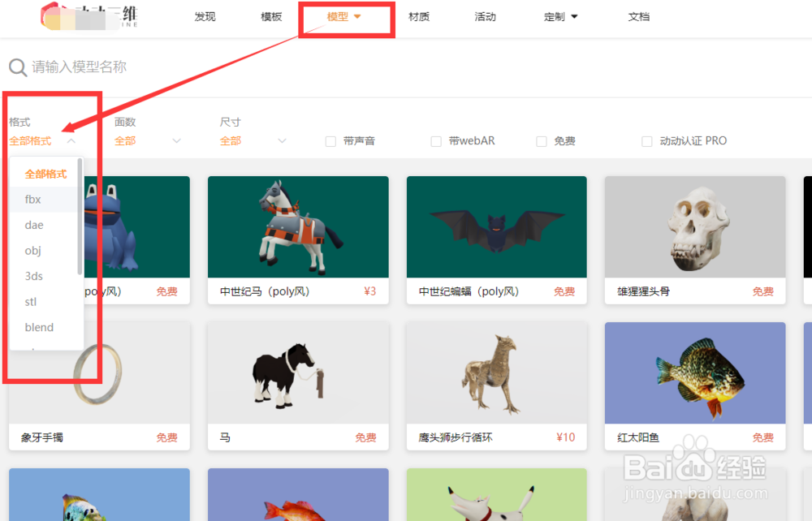
Task: Open the white dog thumbnail on green background
Action: (497, 494)
